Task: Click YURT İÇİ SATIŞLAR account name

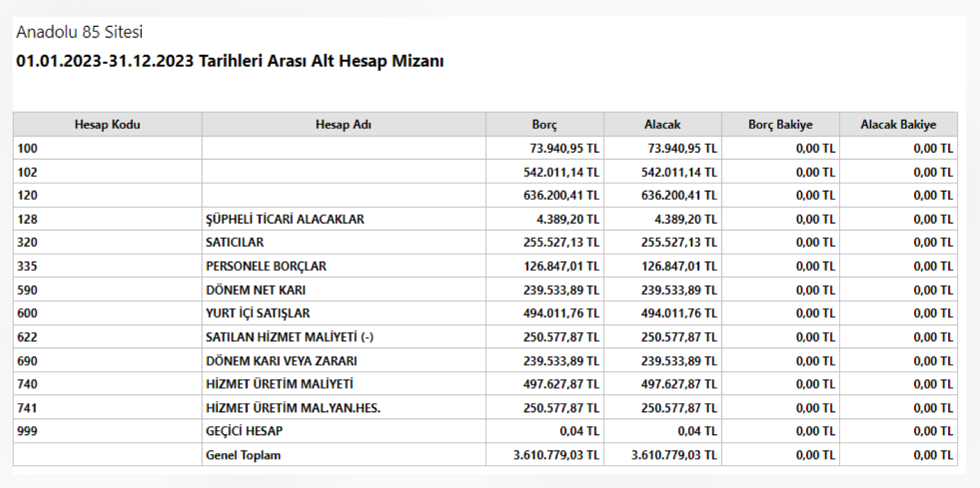Action: [258, 314]
